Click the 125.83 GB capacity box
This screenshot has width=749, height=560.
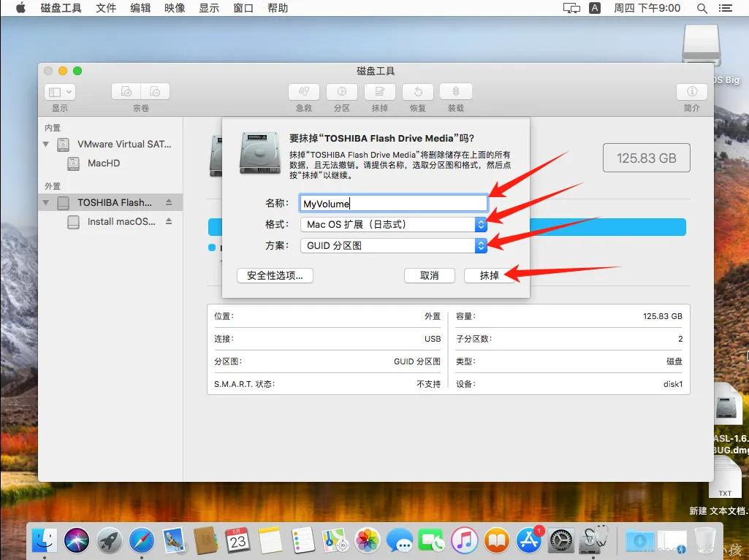pyautogui.click(x=646, y=158)
